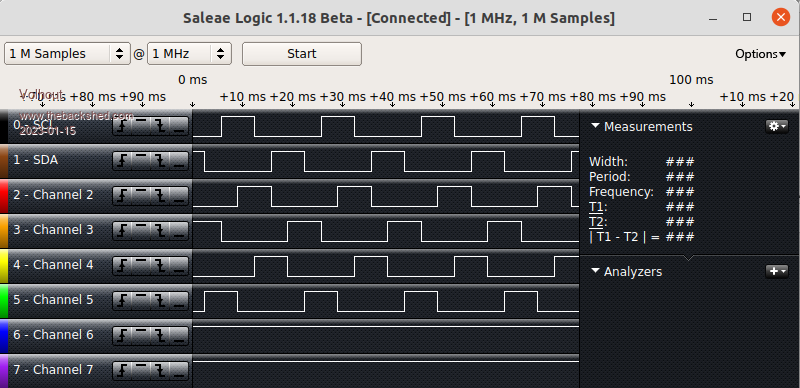
Task: Set rising edge trigger on Channel 5
Action: [121, 300]
